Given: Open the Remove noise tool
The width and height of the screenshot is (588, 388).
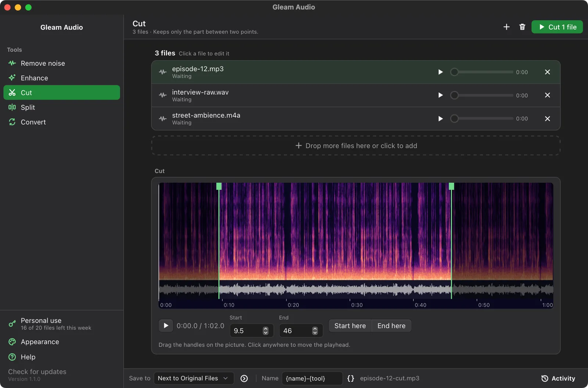Looking at the screenshot, I should (x=61, y=63).
